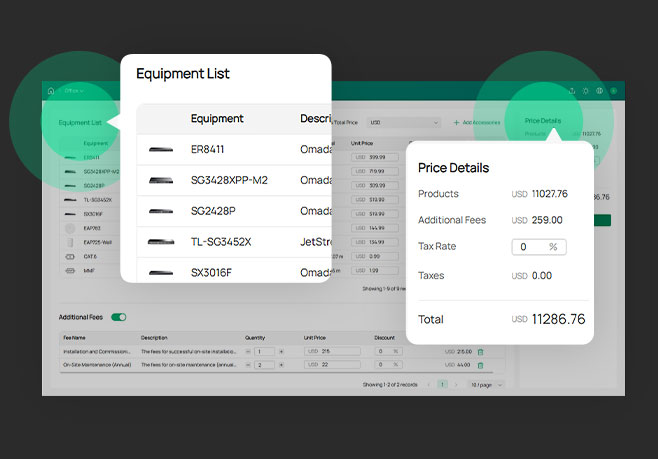Viewport: 658px width, 459px height.
Task: Select SG2428P text in popup
Action: coord(213,211)
